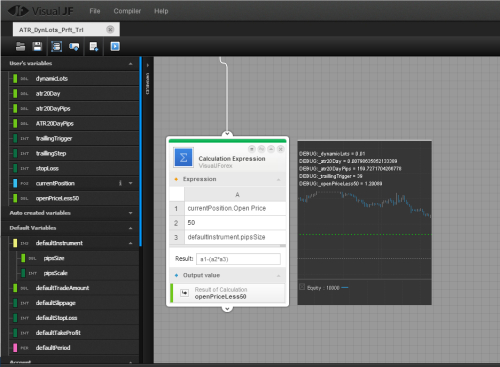500x367 pixels.
Task: Select the trailingStep variable
Action: click(x=73, y=153)
